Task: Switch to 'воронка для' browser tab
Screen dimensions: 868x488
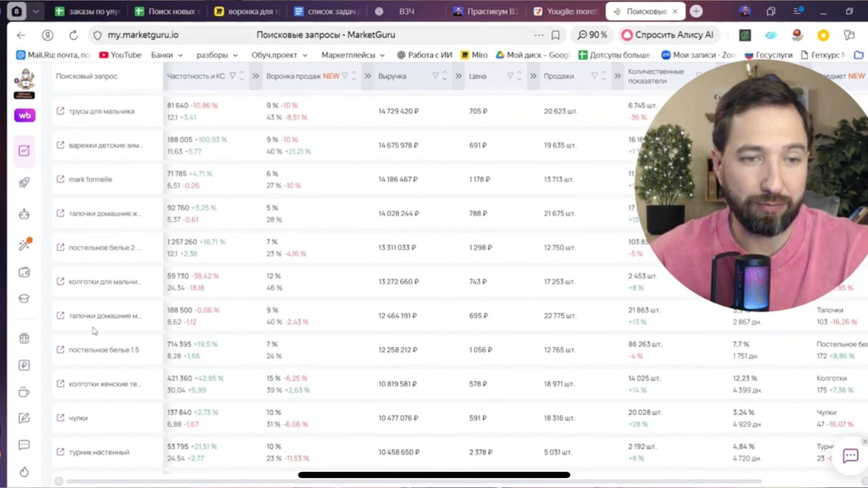Action: 247,11
